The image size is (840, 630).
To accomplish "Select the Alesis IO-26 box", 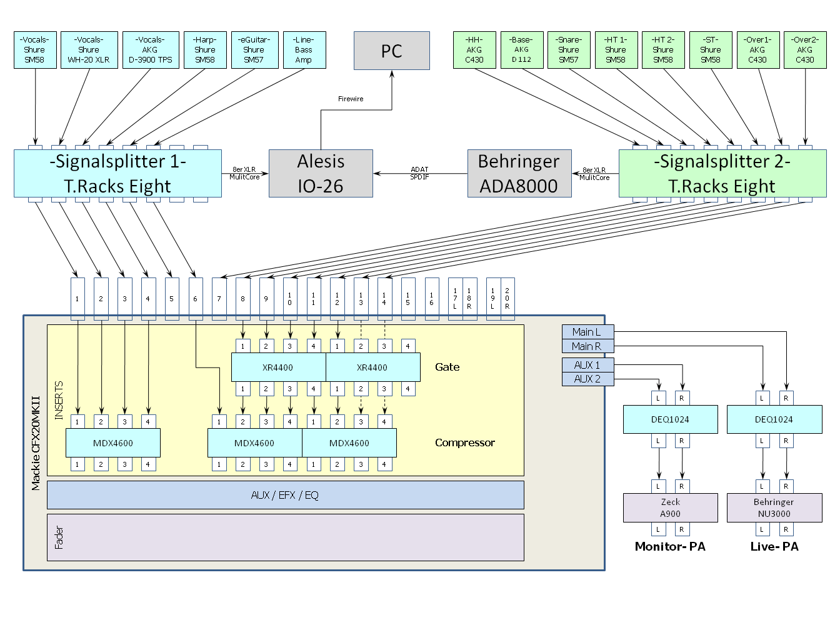I will tap(321, 173).
